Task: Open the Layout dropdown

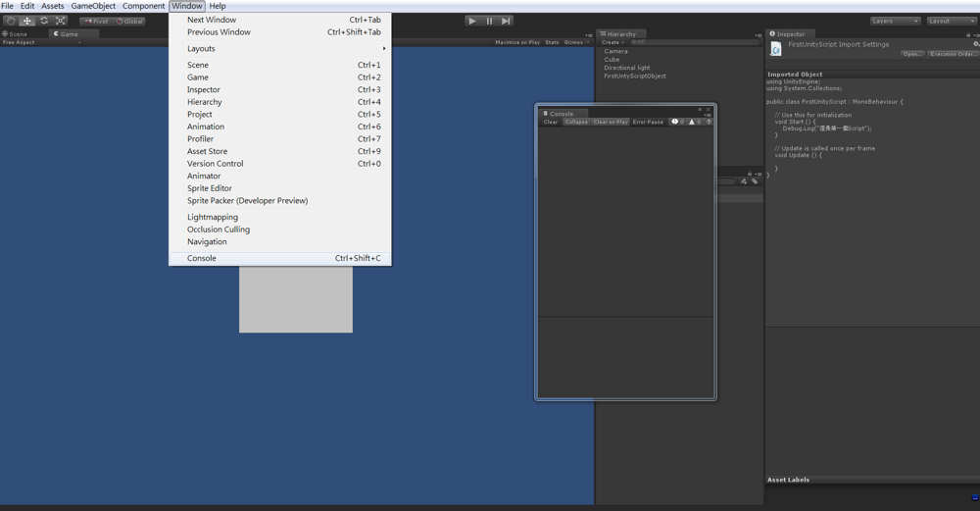Action: (951, 21)
